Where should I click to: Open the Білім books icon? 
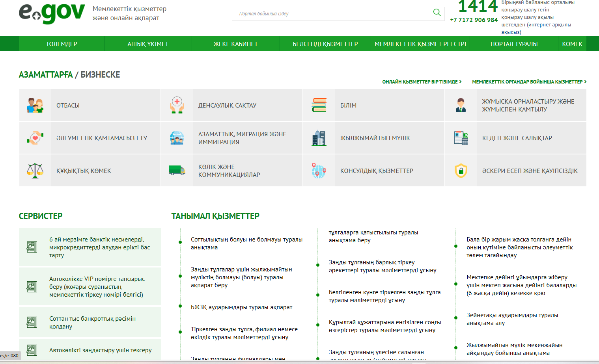(x=319, y=105)
